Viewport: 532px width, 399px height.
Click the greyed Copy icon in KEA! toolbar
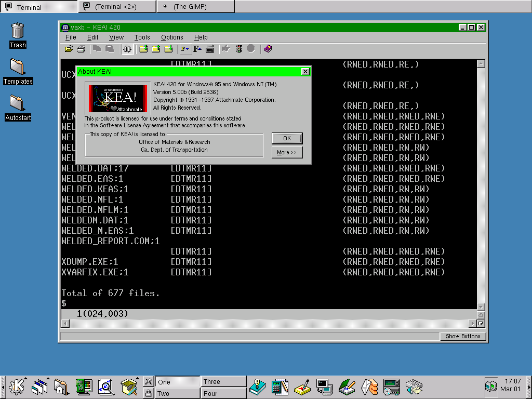[97, 49]
